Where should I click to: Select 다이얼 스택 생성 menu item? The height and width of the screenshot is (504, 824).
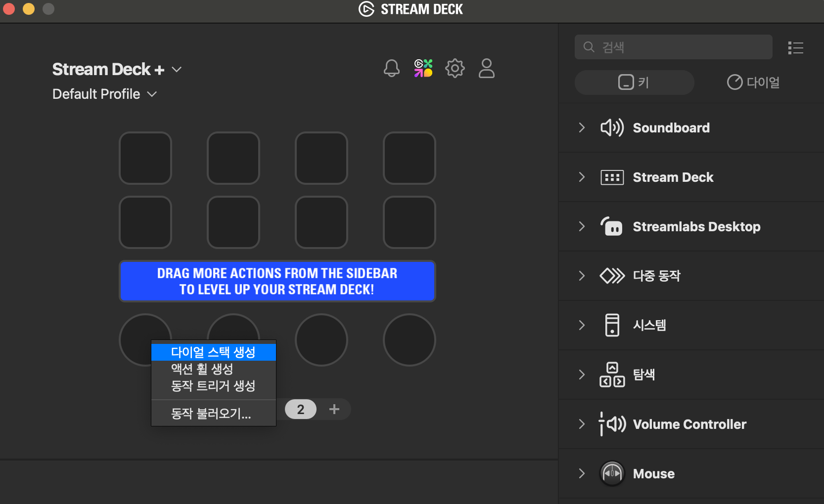tap(214, 352)
